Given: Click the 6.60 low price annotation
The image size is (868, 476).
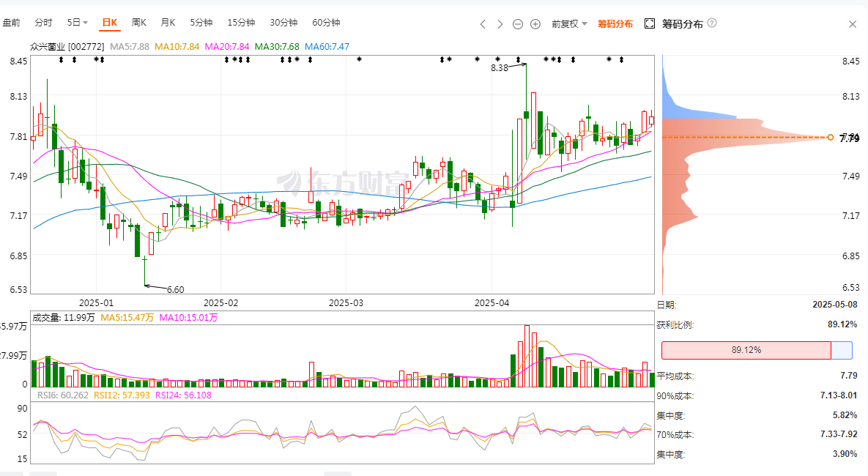Looking at the screenshot, I should pos(176,289).
